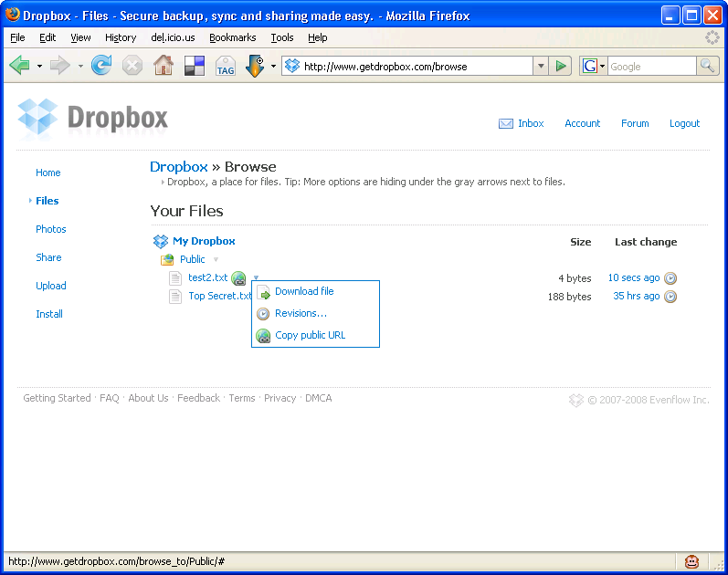Viewport: 728px width, 575px height.
Task: Click the Inbox envelope icon
Action: 506,123
